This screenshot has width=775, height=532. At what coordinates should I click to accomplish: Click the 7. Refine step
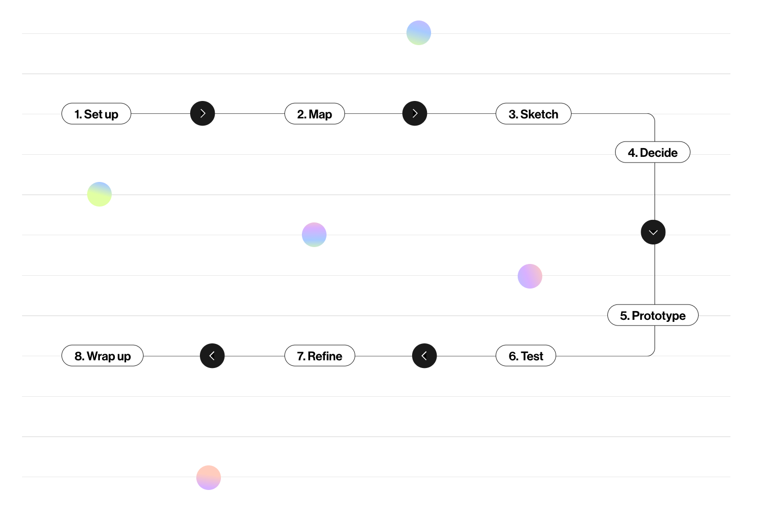(320, 356)
